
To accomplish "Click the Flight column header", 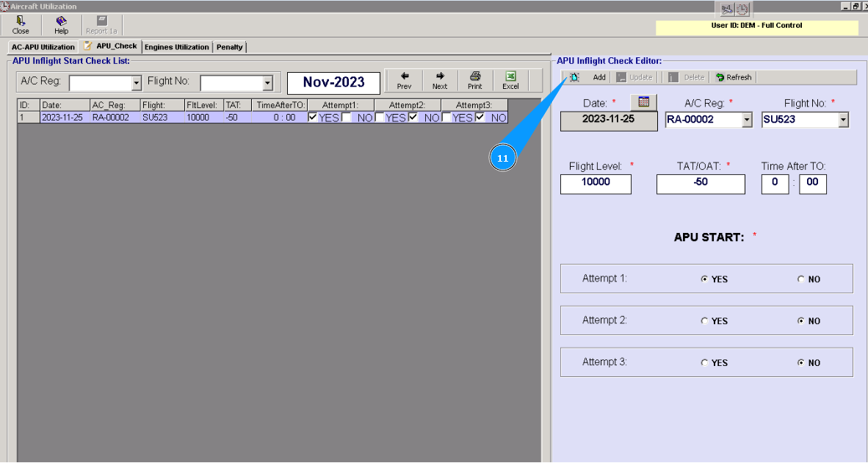I will [162, 105].
